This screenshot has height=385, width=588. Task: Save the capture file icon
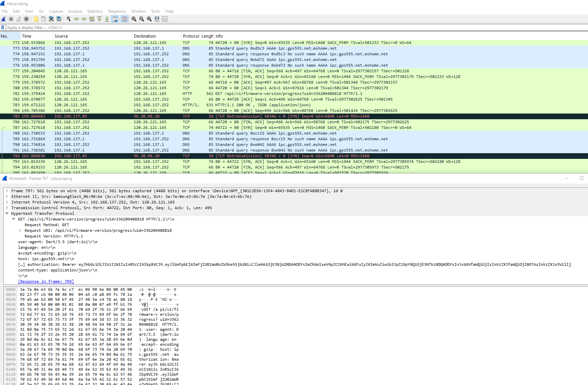pyautogui.click(x=44, y=19)
